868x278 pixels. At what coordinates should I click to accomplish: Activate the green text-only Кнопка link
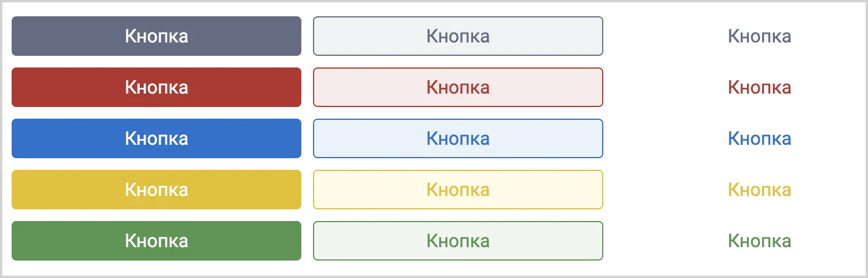click(760, 241)
